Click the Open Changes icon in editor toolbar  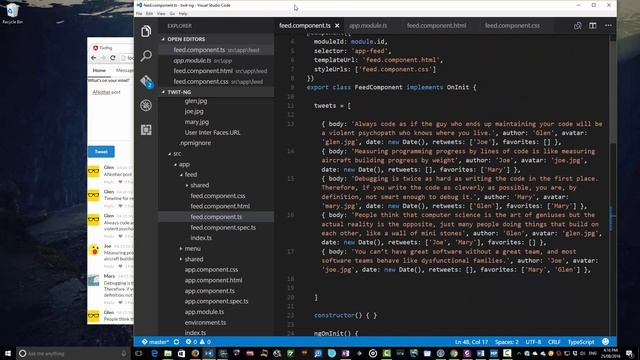[x=578, y=26]
